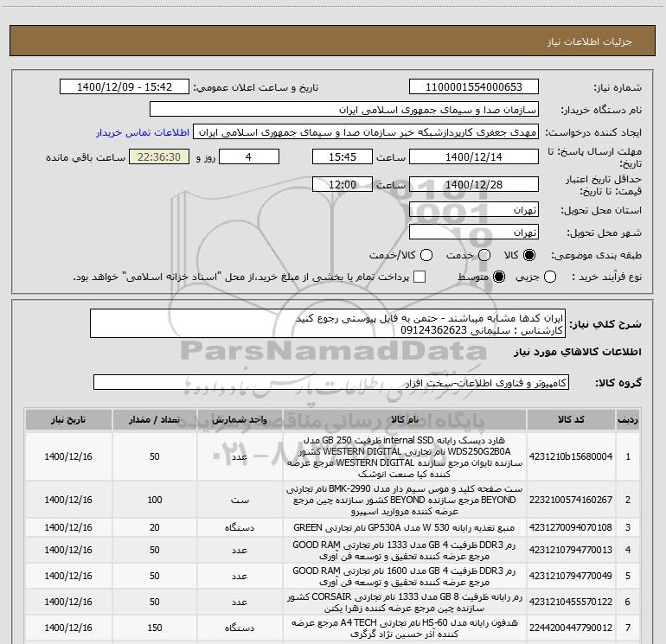This screenshot has width=666, height=644.
Task: Click the price validity date 1400/12/28
Action: [474, 184]
